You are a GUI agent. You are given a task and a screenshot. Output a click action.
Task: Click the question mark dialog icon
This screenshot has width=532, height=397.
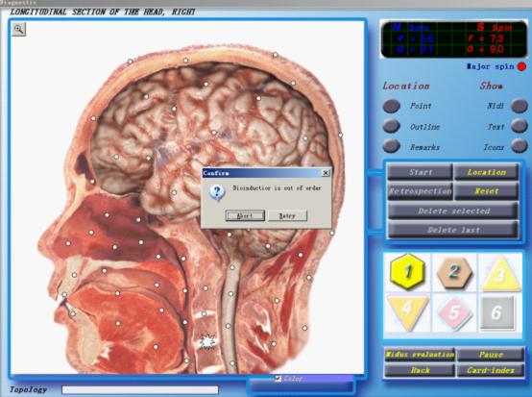click(x=217, y=192)
